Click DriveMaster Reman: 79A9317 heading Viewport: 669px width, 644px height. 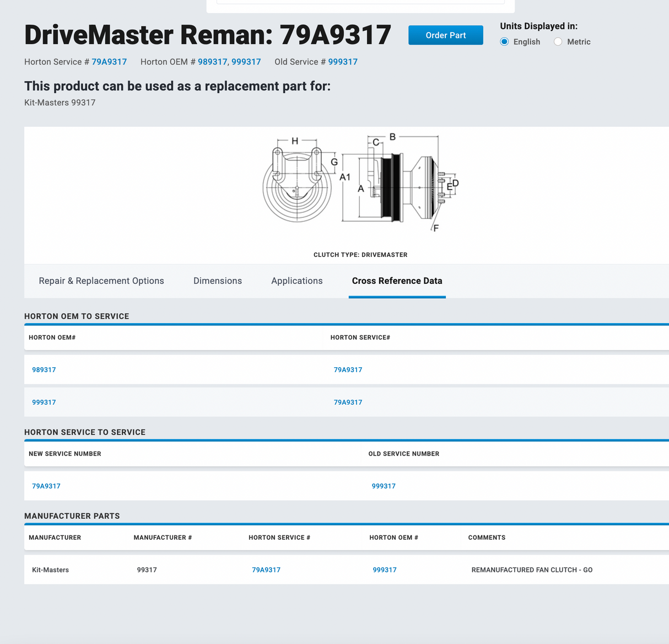(208, 35)
